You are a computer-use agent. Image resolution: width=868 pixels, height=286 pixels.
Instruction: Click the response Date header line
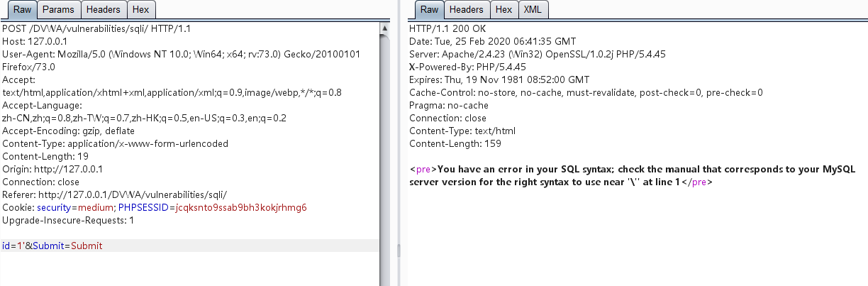coord(493,42)
